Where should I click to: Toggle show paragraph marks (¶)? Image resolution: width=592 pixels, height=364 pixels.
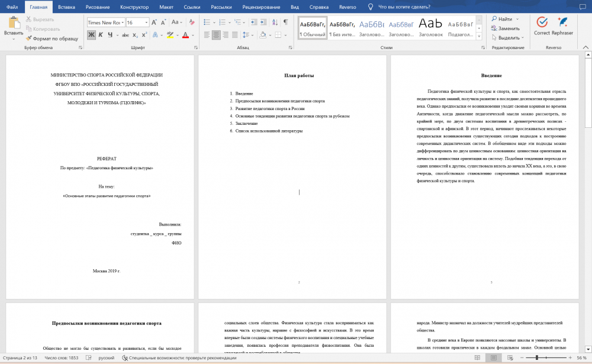click(286, 22)
